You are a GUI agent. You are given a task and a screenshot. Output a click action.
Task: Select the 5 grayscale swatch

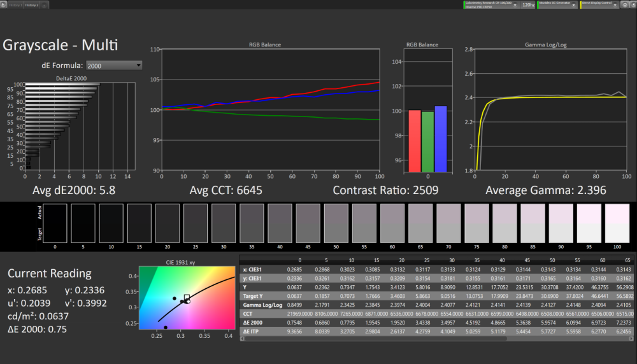[83, 223]
